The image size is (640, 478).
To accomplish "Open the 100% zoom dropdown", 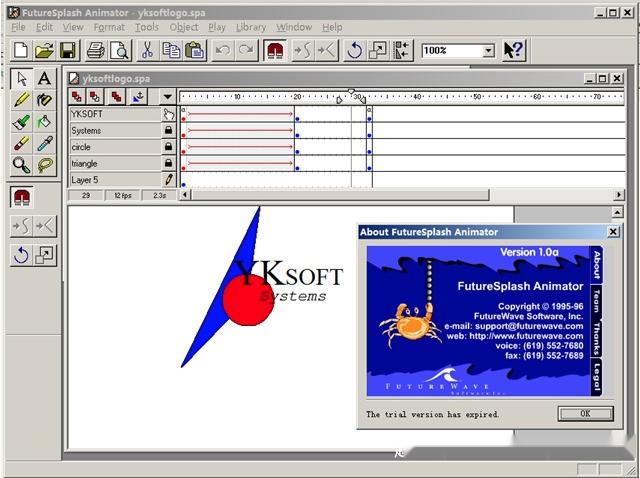I will click(x=488, y=51).
